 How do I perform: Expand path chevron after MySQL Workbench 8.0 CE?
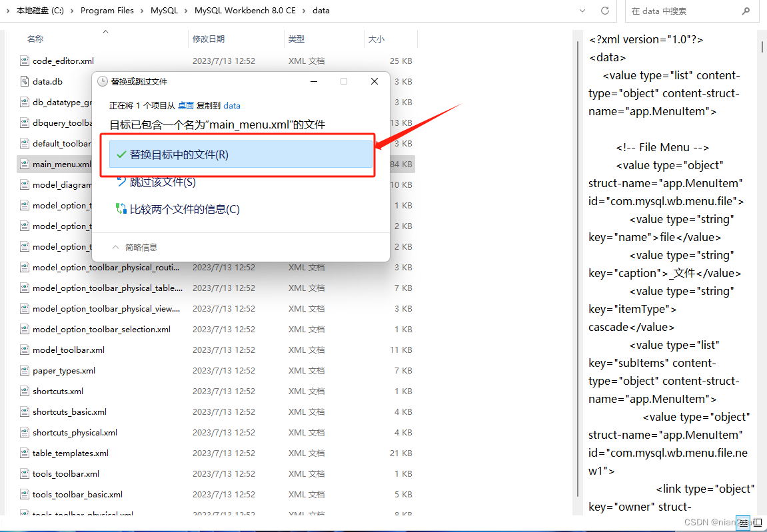[x=304, y=11]
